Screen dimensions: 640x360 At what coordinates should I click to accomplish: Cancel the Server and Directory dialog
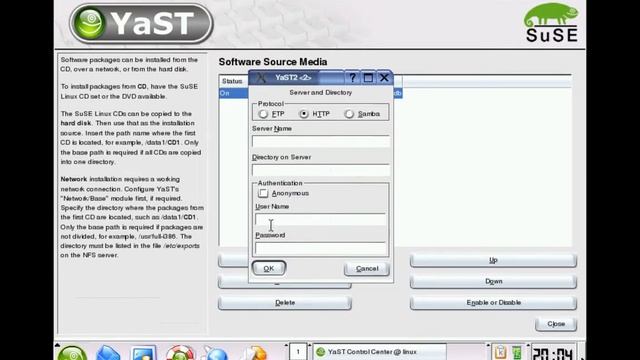[x=367, y=269]
